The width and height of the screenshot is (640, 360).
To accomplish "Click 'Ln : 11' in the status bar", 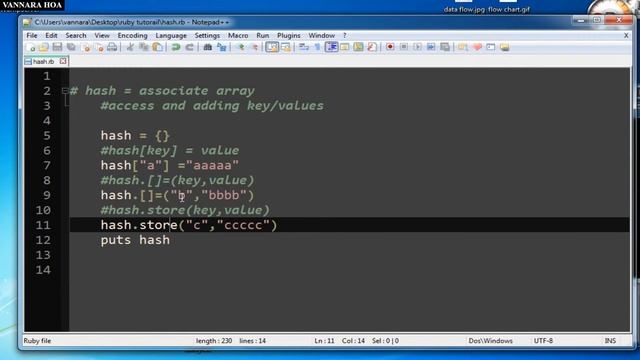I will coord(324,340).
